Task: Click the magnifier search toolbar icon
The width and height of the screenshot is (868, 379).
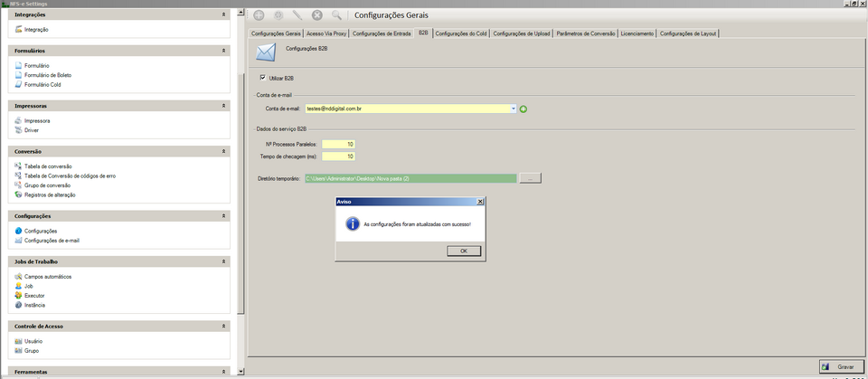Action: point(336,15)
